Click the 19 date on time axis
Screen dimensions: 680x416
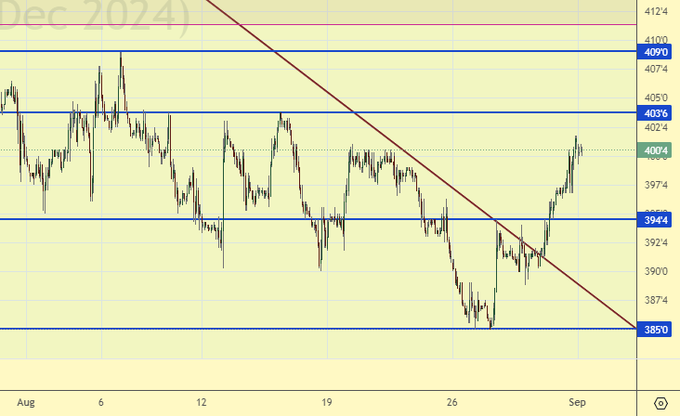tap(326, 402)
